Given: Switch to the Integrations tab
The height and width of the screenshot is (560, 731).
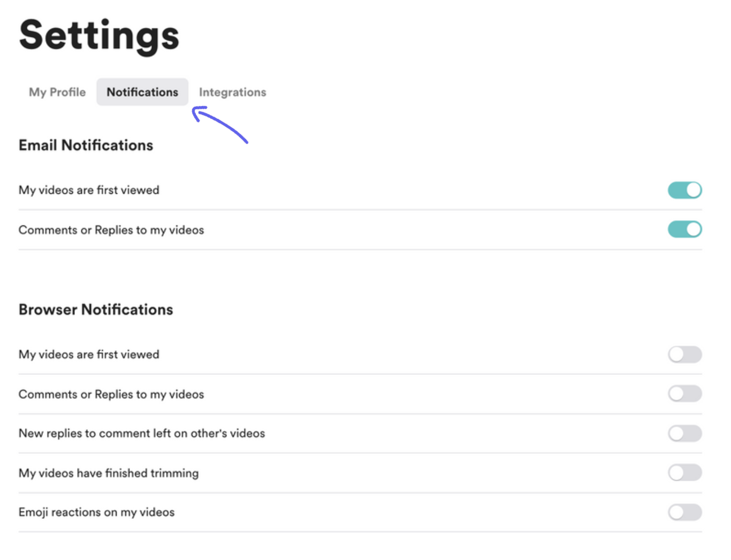Looking at the screenshot, I should pyautogui.click(x=232, y=92).
